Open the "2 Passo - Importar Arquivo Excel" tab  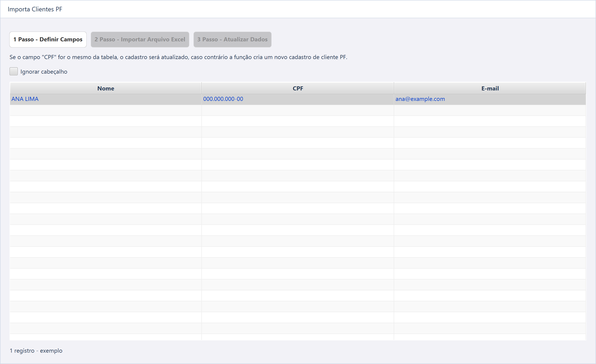[140, 40]
